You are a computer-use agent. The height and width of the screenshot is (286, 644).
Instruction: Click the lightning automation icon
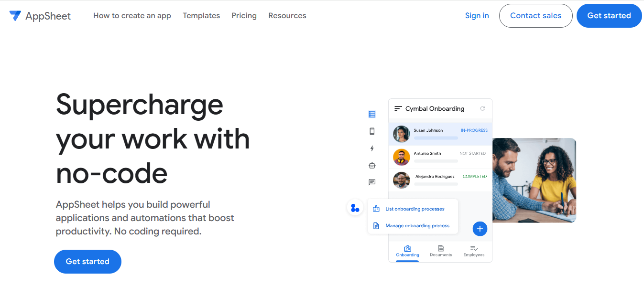coord(372,148)
